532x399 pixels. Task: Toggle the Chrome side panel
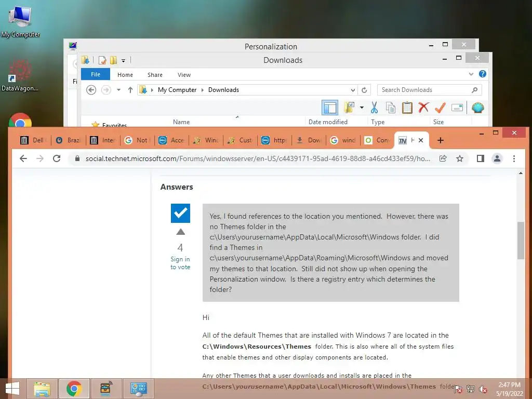point(481,158)
